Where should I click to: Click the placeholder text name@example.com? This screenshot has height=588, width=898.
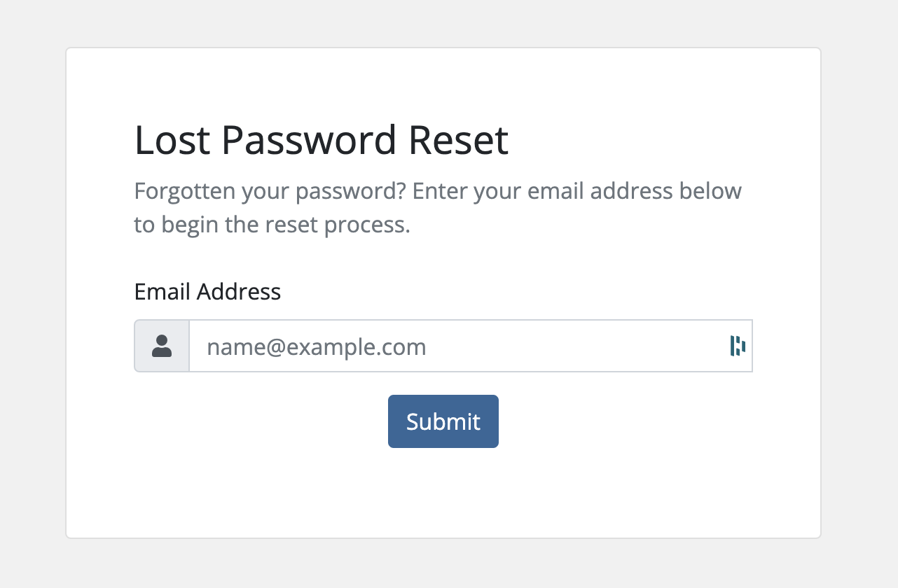[x=317, y=347]
